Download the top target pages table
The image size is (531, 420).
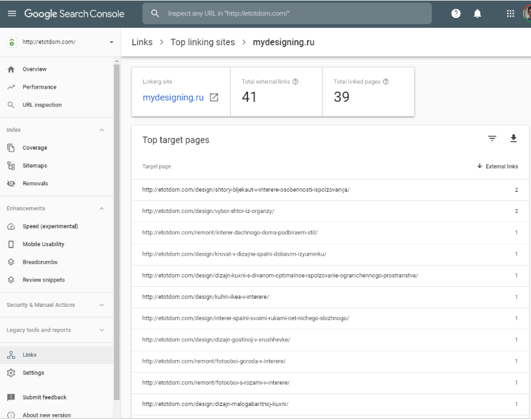click(513, 138)
